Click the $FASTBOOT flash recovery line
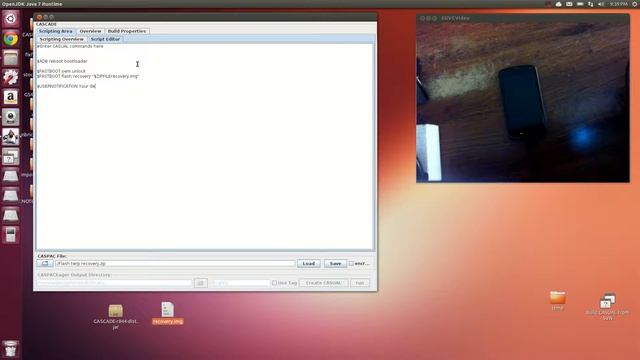The width and height of the screenshot is (640, 360). (x=88, y=76)
